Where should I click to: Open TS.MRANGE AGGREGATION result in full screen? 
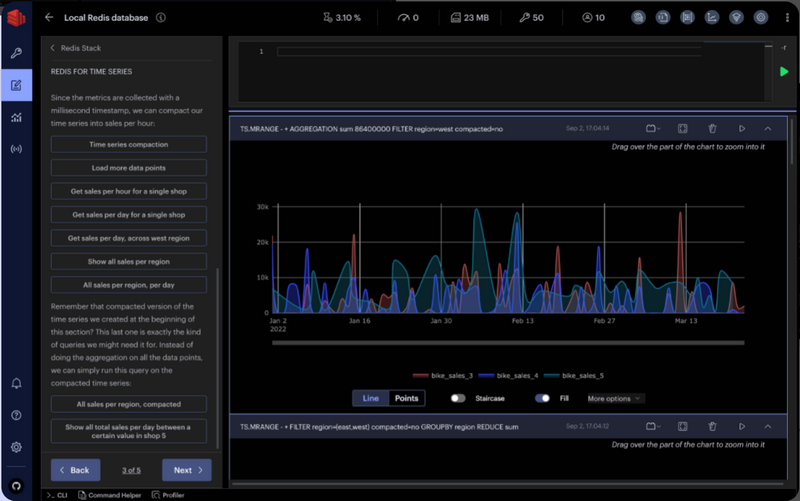coord(683,129)
